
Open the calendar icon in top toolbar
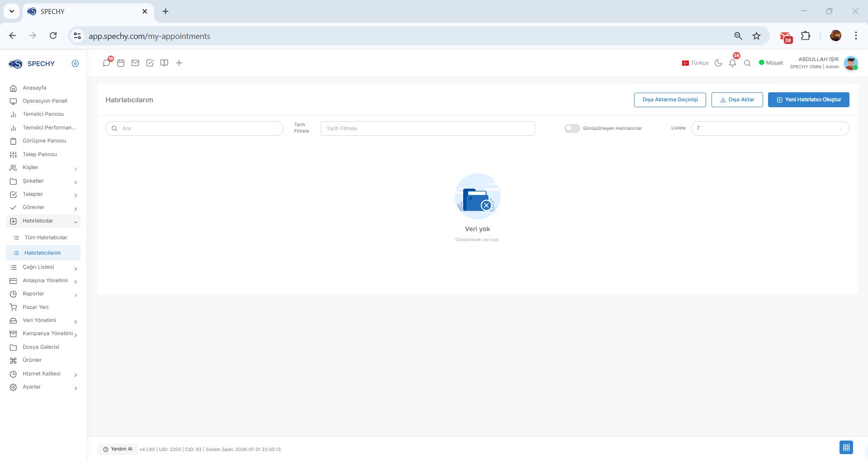tap(121, 63)
